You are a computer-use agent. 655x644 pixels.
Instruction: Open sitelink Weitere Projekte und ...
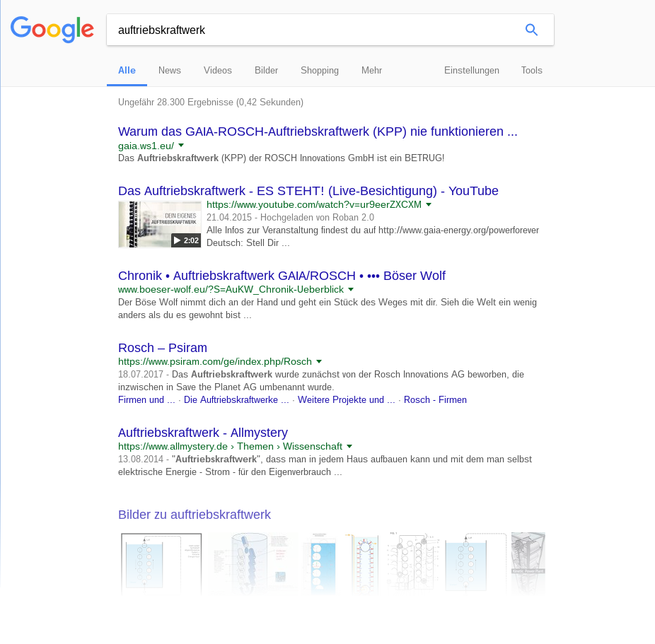[x=346, y=399]
